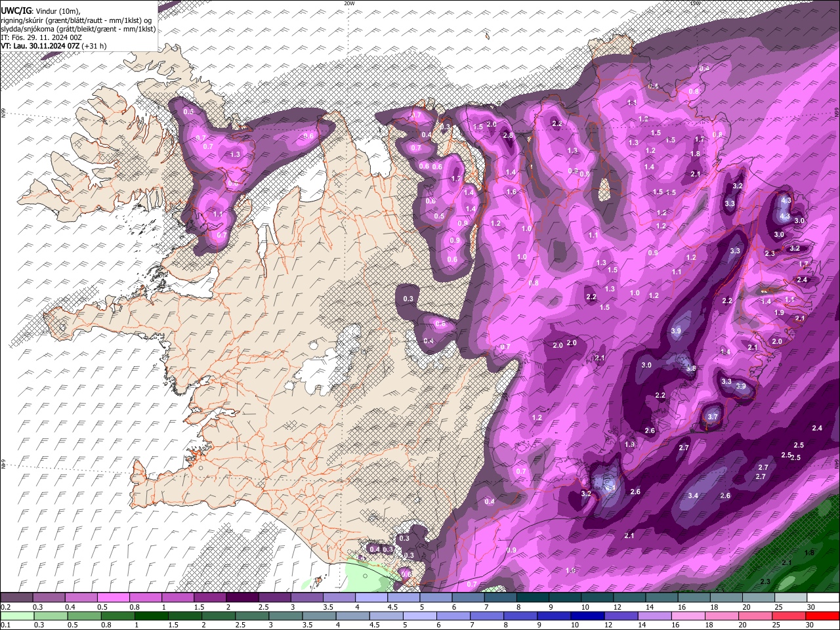Click the map value '2.8' in the north
The height and width of the screenshot is (630, 840).
point(508,136)
